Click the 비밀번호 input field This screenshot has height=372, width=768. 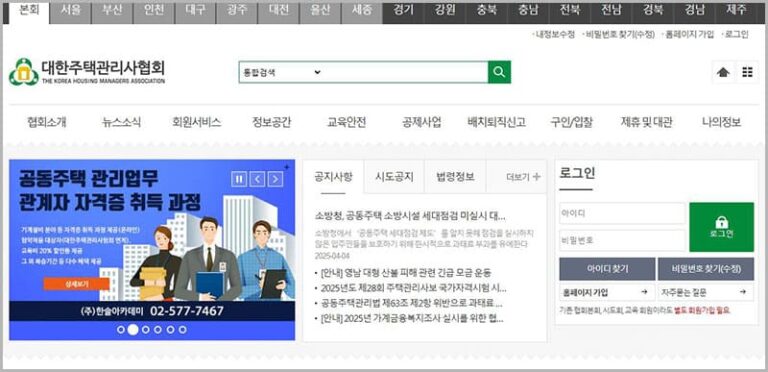pyautogui.click(x=622, y=240)
